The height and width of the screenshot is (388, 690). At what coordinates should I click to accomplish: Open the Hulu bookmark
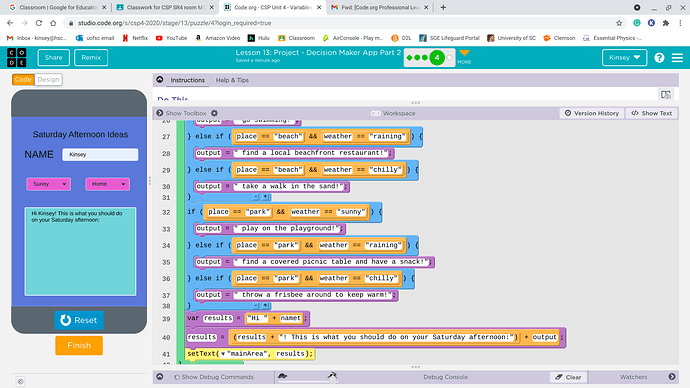(x=259, y=38)
